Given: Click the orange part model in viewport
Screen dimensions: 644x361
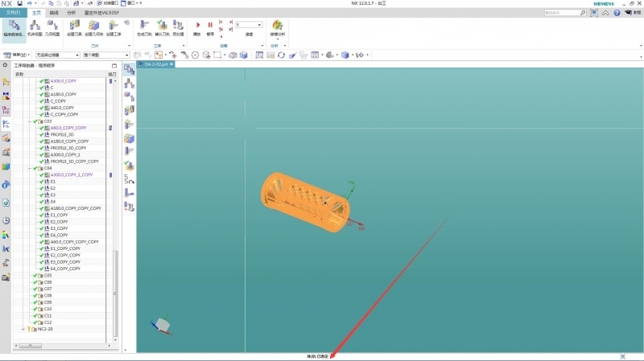Looking at the screenshot, I should [305, 203].
